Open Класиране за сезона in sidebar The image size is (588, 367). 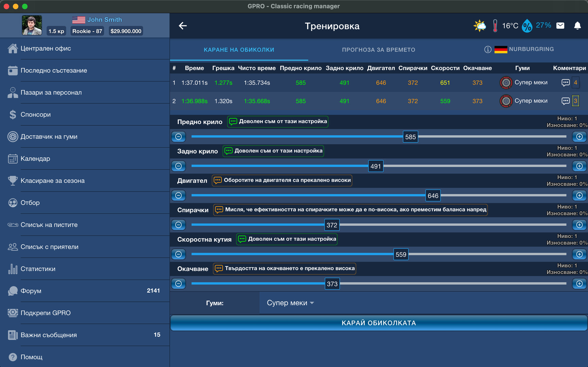[x=85, y=181]
